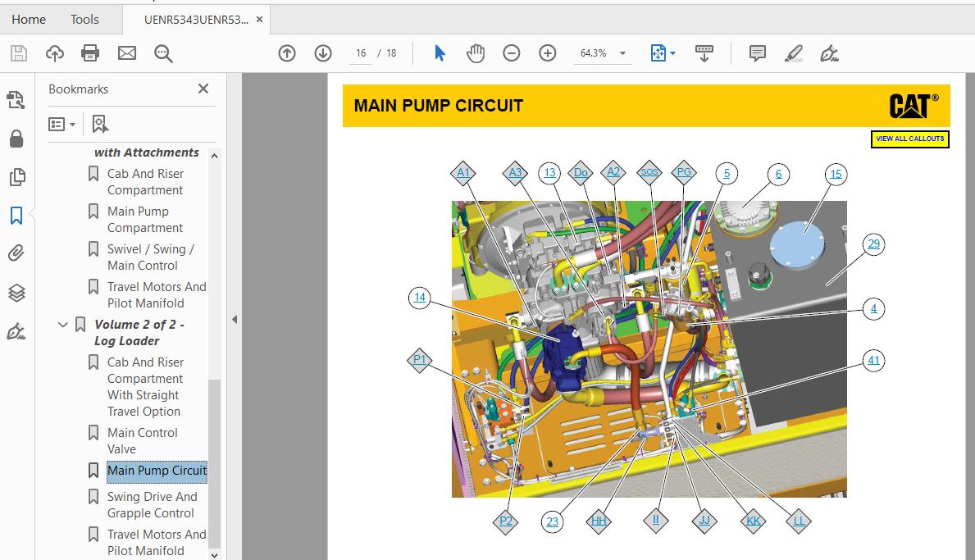This screenshot has width=975, height=560.
Task: Activate the Hand pan tool
Action: (x=476, y=53)
